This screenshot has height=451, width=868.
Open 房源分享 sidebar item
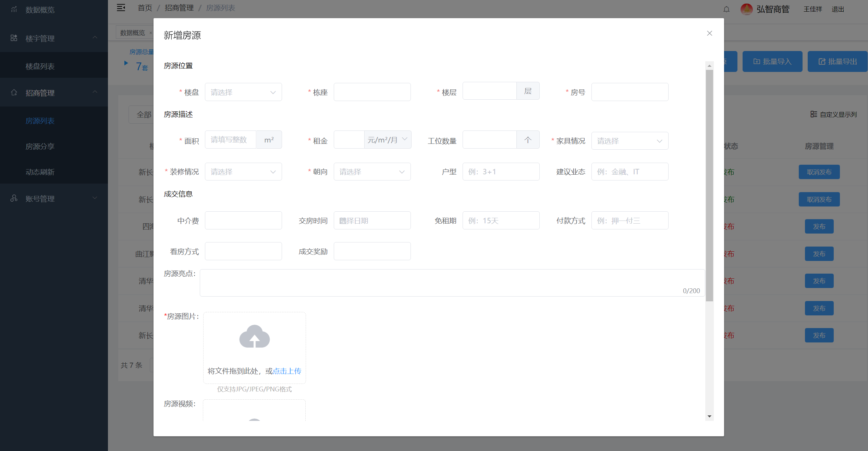54,146
